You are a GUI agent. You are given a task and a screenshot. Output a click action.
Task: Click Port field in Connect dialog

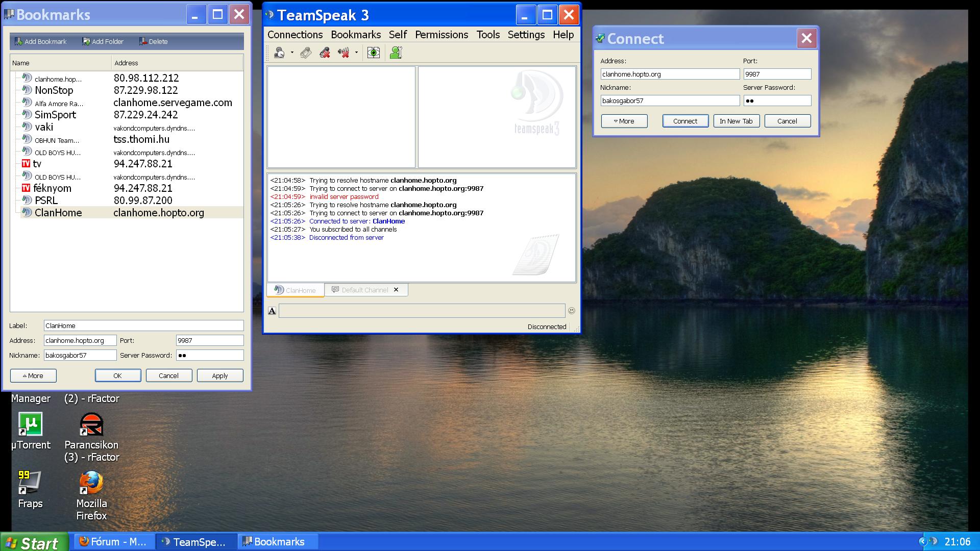[777, 74]
